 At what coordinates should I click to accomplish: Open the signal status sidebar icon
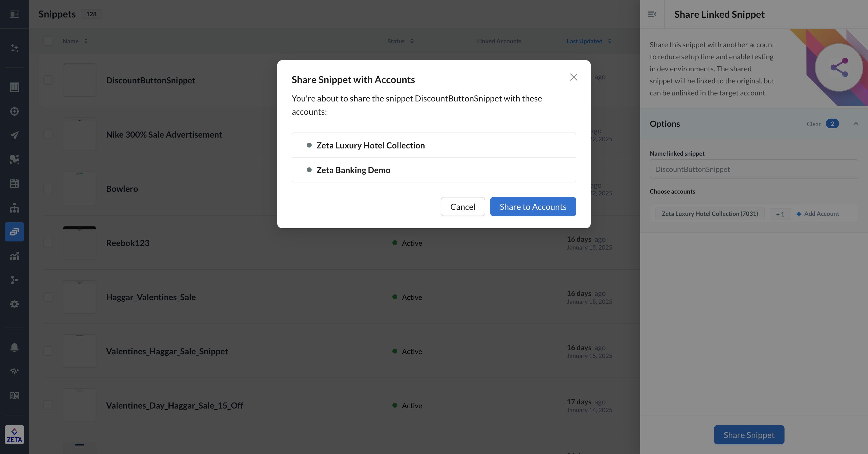14,371
